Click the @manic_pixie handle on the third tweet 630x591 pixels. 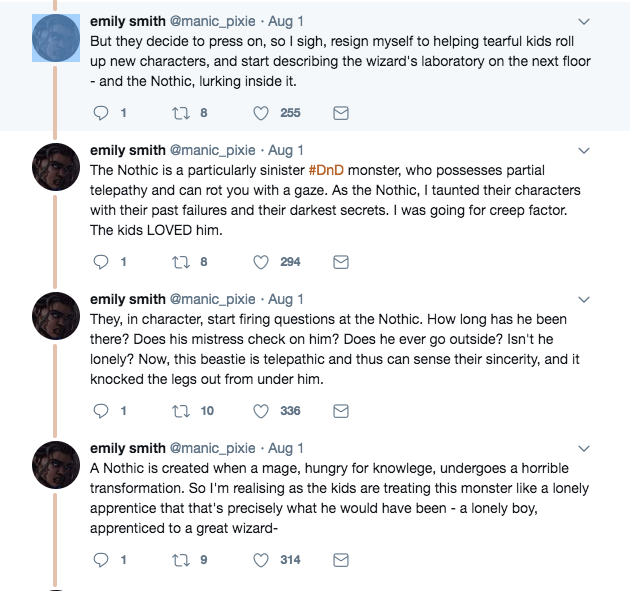coord(214,299)
